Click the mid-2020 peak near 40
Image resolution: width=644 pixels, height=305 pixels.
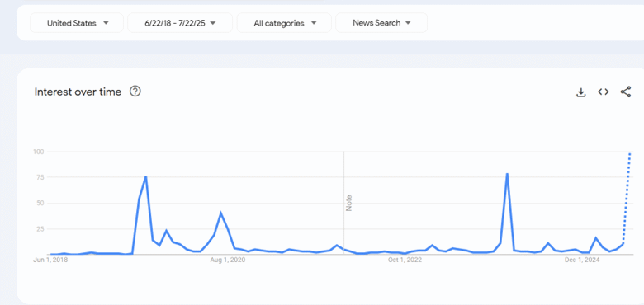click(x=221, y=213)
